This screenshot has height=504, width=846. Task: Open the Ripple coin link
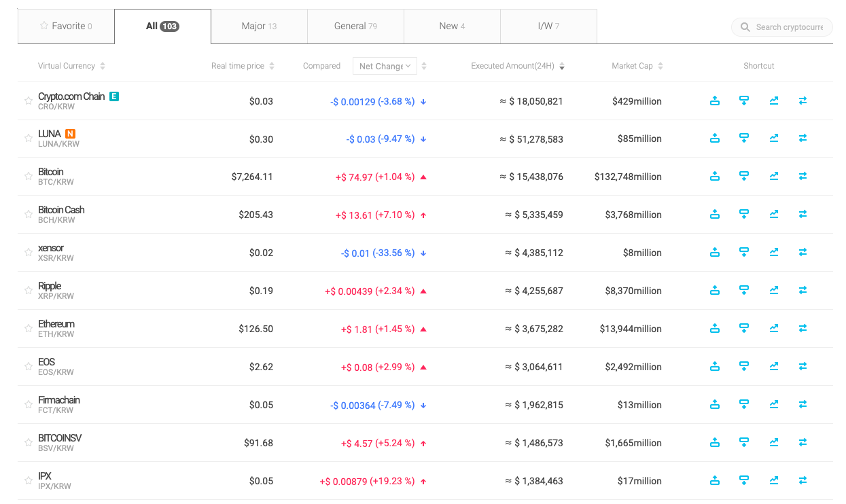pos(50,286)
